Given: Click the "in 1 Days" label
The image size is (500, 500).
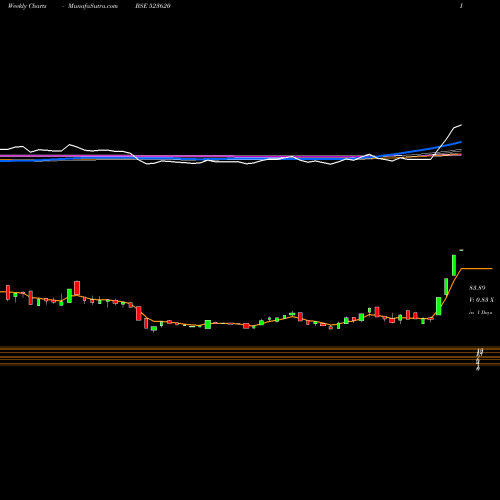Looking at the screenshot, I should (480, 313).
